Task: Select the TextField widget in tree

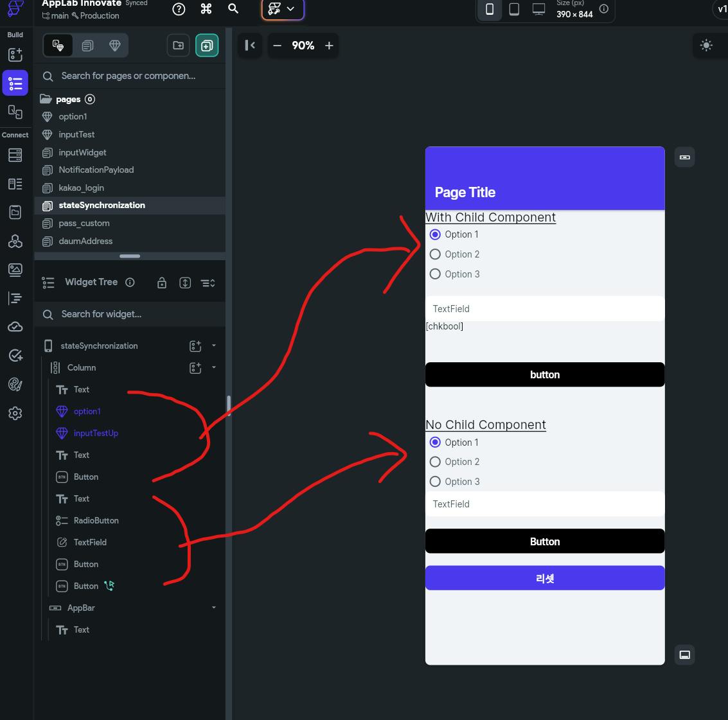Action: point(89,542)
